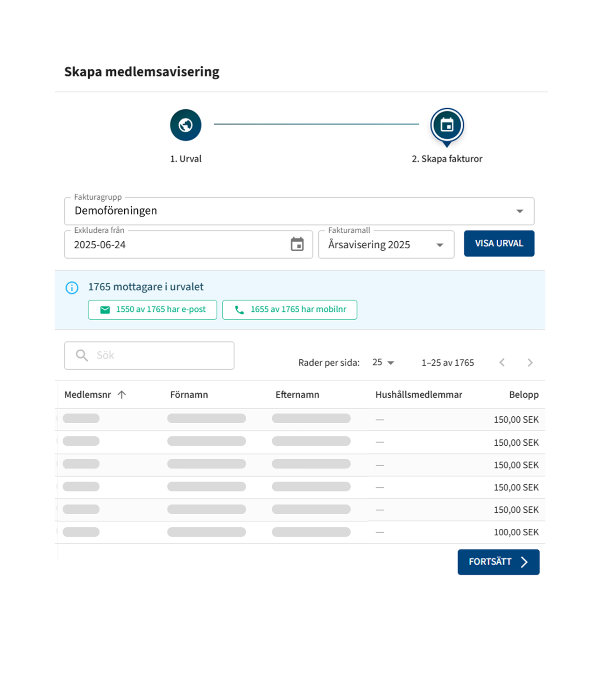Screen dimensions: 607x700
Task: Go to previous page of results
Action: tap(502, 363)
